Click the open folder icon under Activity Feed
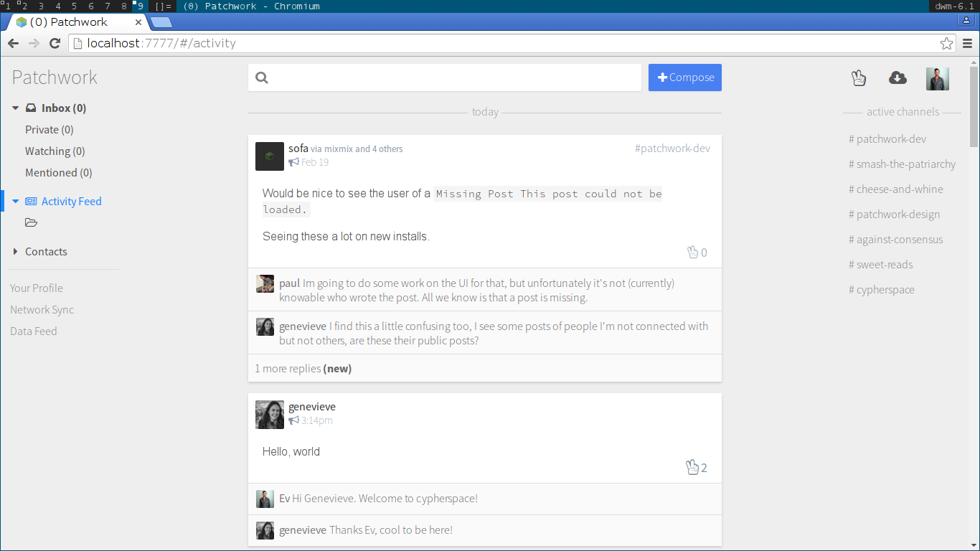 pyautogui.click(x=31, y=223)
